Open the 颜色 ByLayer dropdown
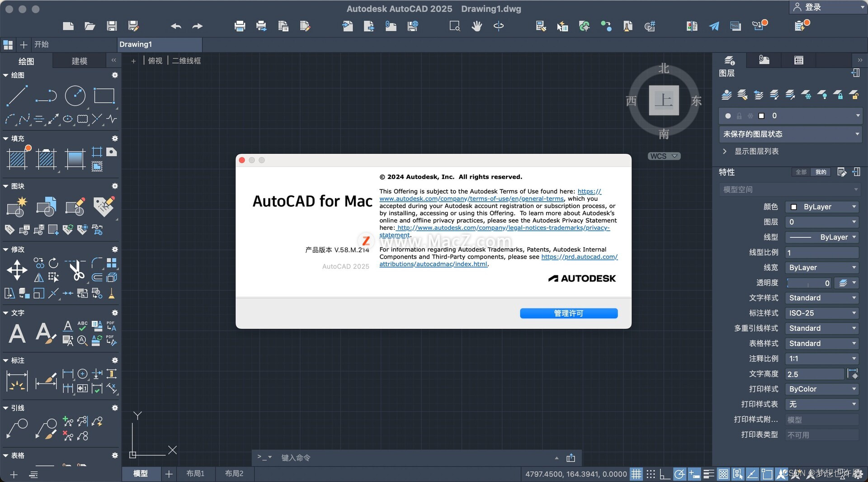This screenshot has width=868, height=482. tap(822, 207)
